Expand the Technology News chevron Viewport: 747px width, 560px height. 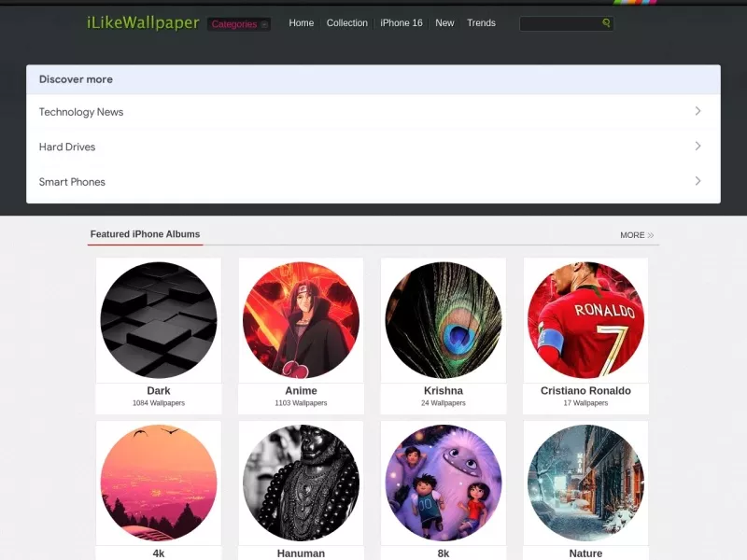pyautogui.click(x=698, y=111)
